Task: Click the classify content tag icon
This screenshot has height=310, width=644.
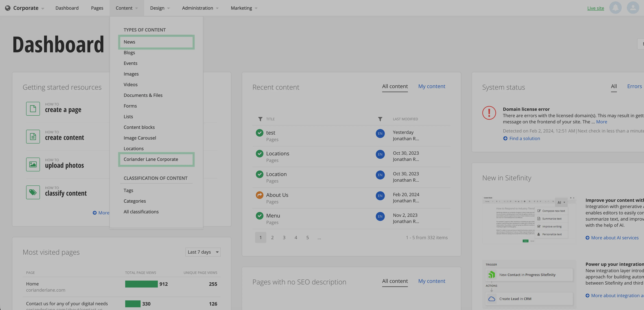Action: [33, 192]
